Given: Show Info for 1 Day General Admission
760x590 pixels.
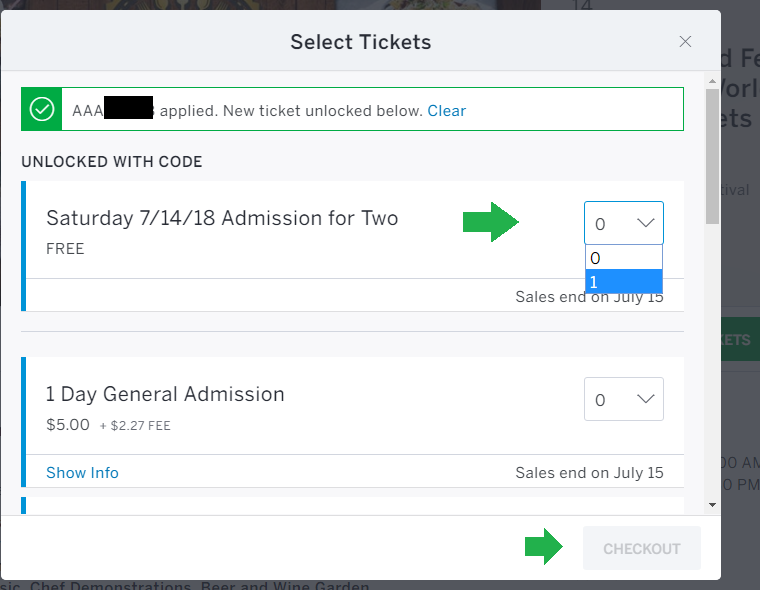Looking at the screenshot, I should (x=82, y=473).
